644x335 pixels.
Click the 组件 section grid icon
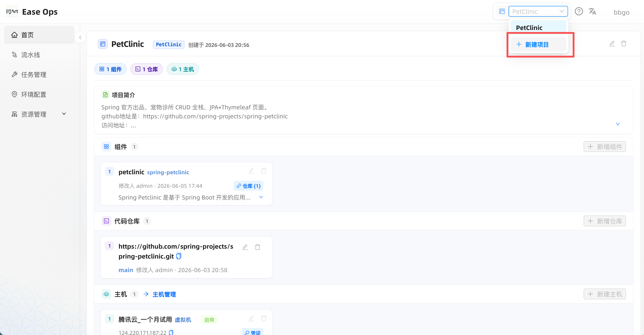pyautogui.click(x=106, y=147)
